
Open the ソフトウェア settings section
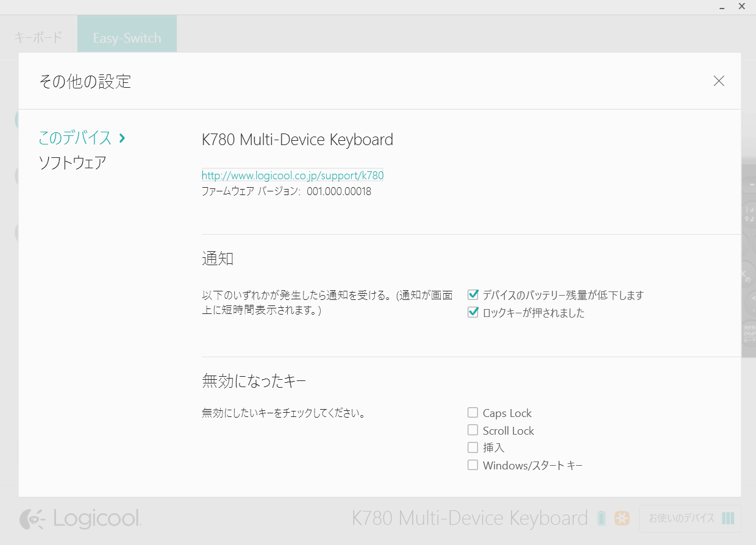[x=72, y=163]
